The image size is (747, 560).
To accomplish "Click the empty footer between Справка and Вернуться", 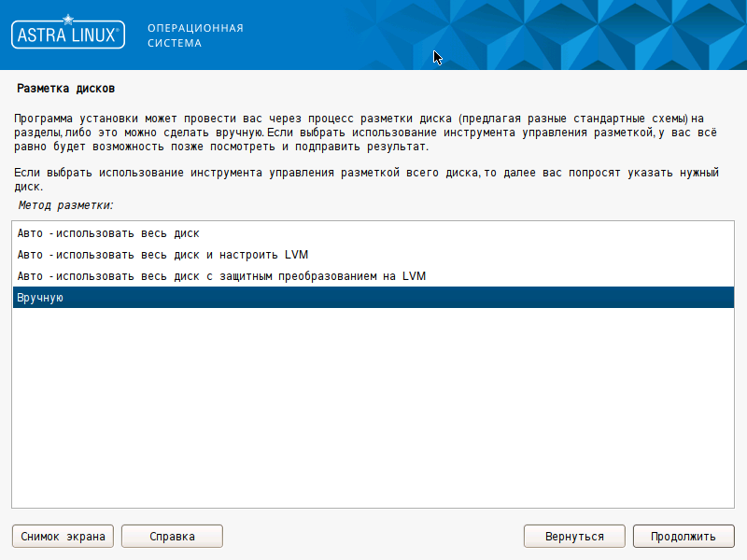I will (373, 537).
